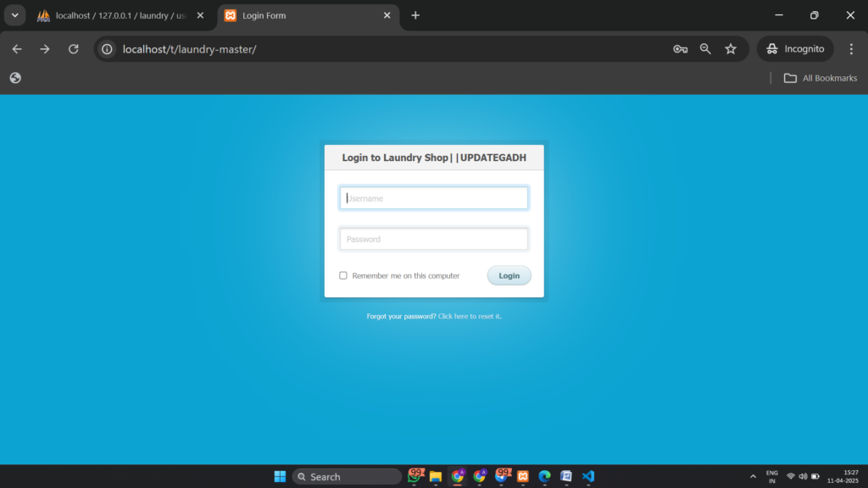Viewport: 868px width, 488px height.
Task: Go forward to next page
Action: (x=45, y=49)
